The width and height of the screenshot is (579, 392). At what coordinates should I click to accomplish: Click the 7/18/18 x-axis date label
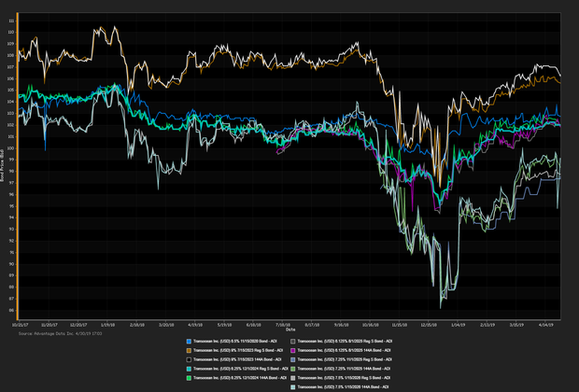(283, 325)
